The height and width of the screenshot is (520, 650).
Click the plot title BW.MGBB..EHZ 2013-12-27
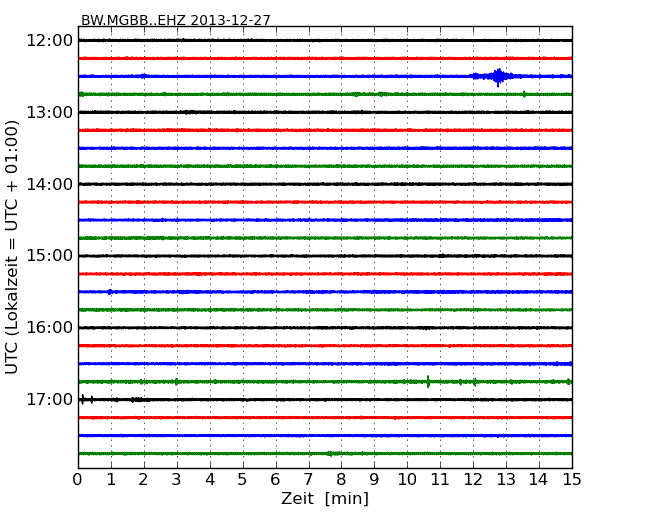175,20
